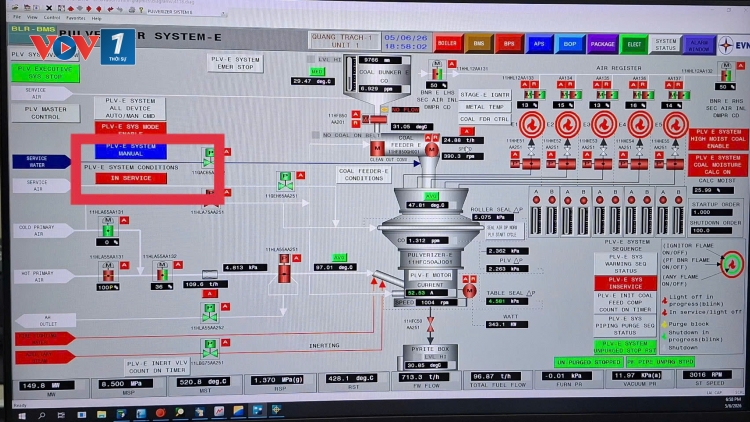Select inerting valve 11LBG75AA251
Image resolution: width=750 pixels, height=422 pixels.
click(210, 349)
